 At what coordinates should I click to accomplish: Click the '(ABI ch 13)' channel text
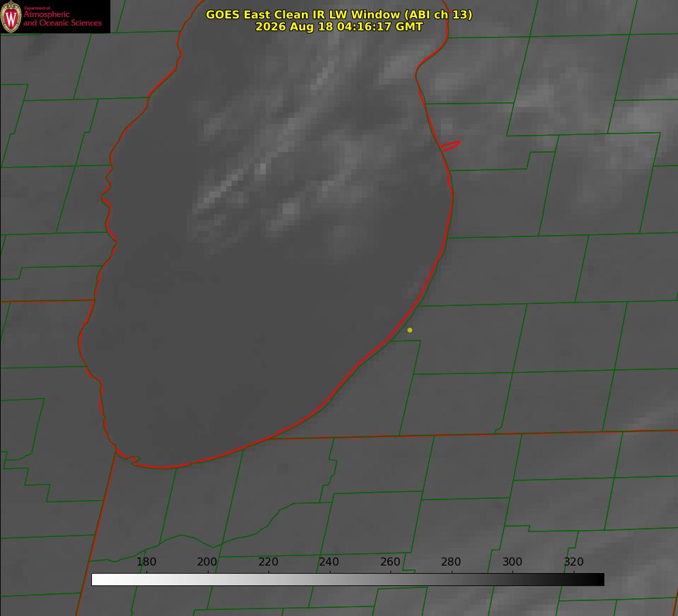pos(438,14)
